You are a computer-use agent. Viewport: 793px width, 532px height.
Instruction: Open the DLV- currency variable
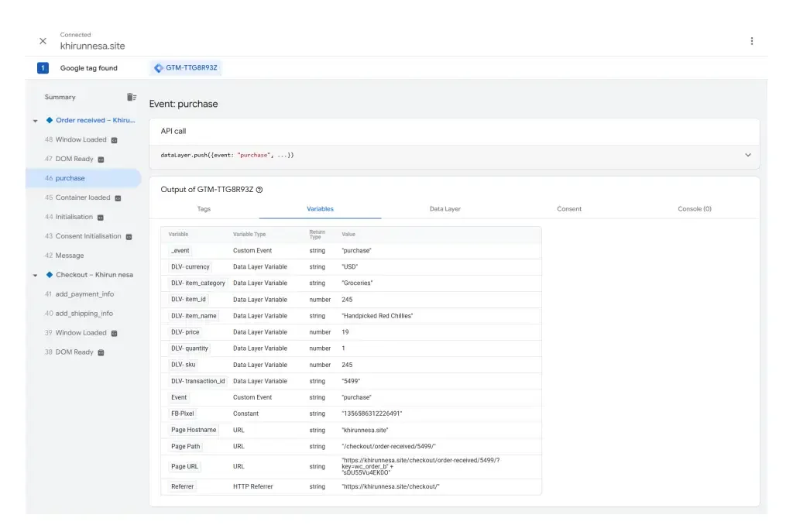[x=191, y=267]
